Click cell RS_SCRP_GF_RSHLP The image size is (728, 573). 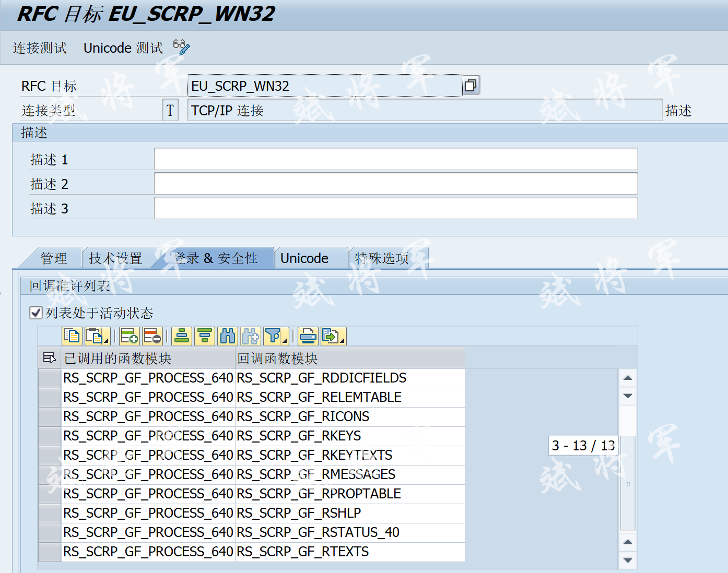[x=350, y=513]
